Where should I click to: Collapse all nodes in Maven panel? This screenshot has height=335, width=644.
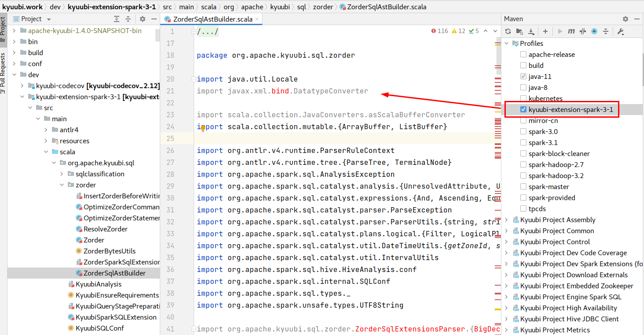(606, 31)
